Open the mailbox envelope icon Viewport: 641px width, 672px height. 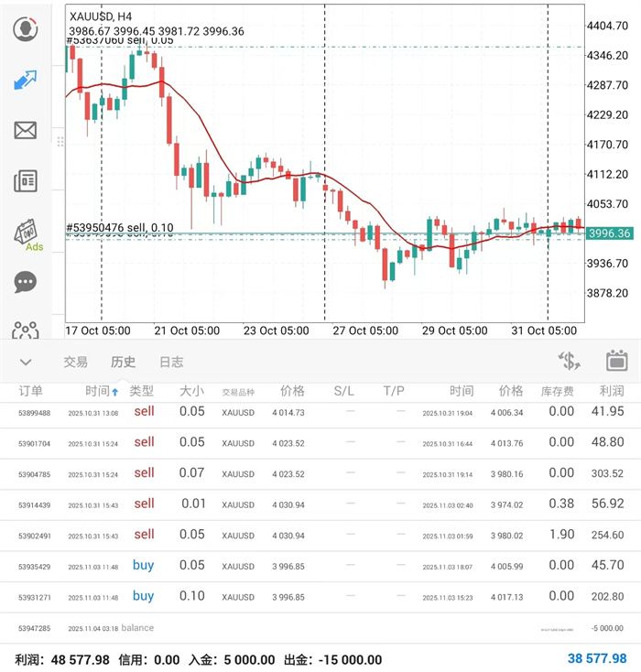pyautogui.click(x=26, y=130)
